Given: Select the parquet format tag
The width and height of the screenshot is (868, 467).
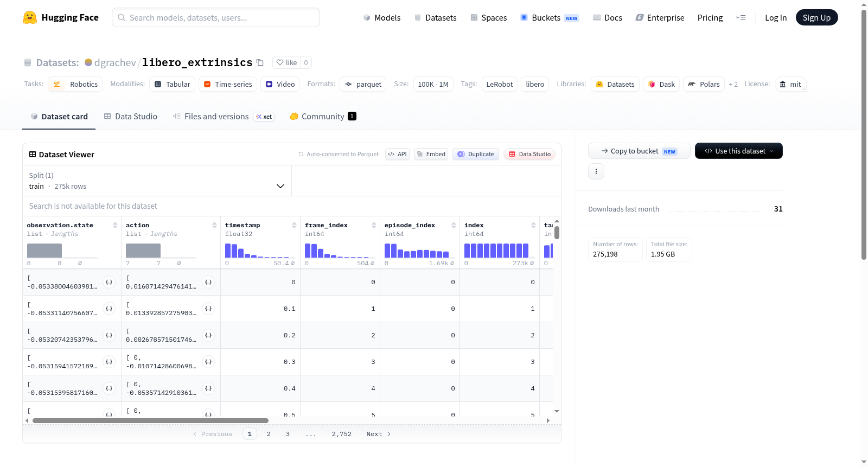Looking at the screenshot, I should [x=363, y=84].
